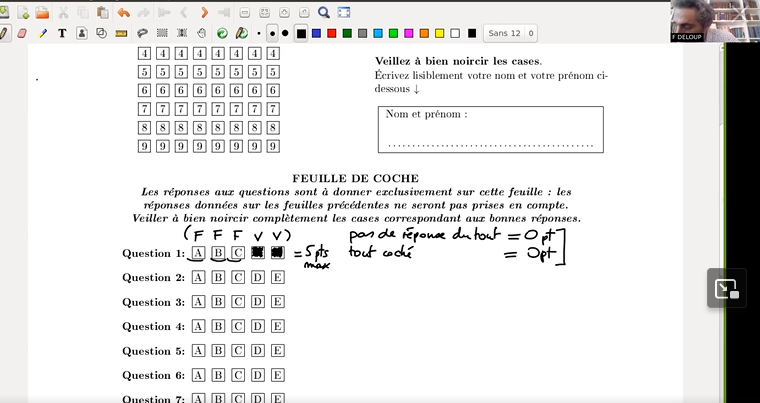Viewport: 760px width, 403px height.
Task: Pick the blue color swatch
Action: pyautogui.click(x=317, y=33)
